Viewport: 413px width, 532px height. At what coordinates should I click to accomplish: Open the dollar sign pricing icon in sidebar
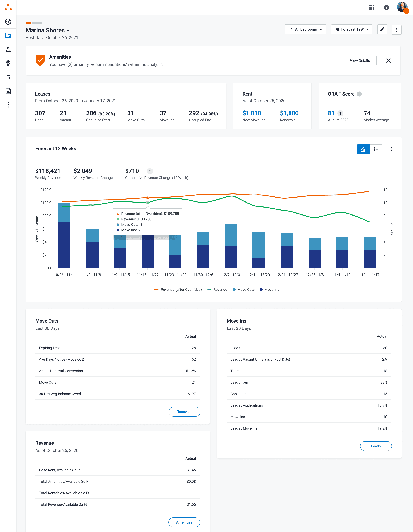pos(8,77)
